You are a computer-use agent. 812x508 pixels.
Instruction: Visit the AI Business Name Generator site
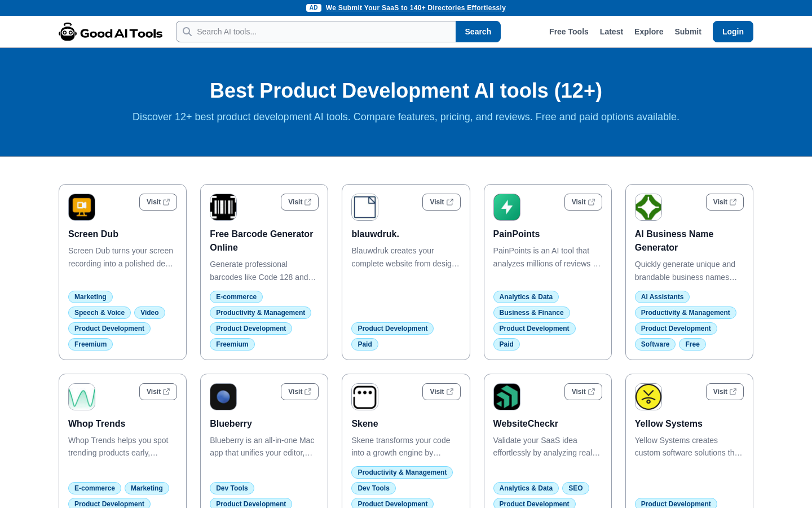[x=725, y=202]
